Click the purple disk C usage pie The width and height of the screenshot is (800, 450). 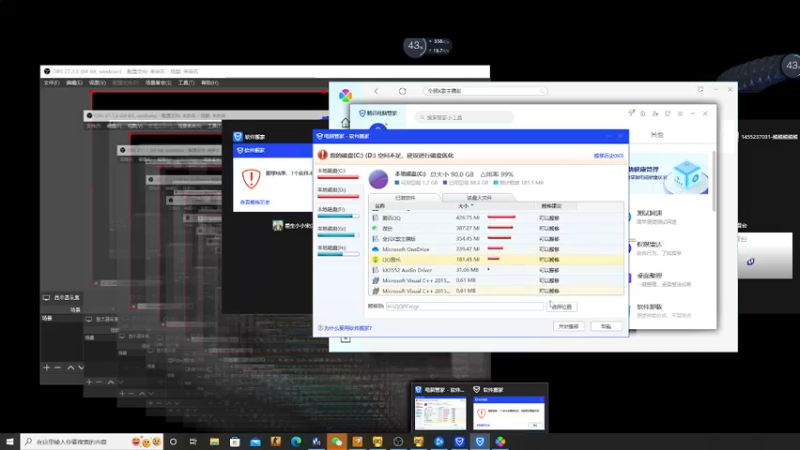[x=378, y=179]
